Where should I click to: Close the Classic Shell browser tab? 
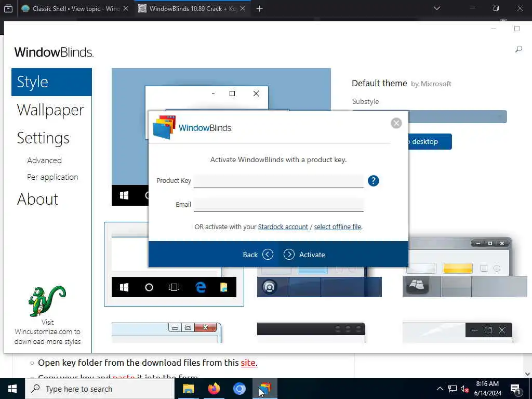coord(126,9)
